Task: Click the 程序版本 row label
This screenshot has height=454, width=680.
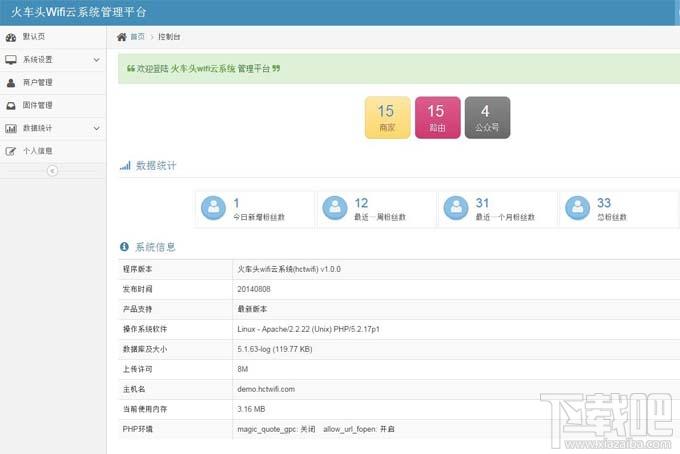Action: pyautogui.click(x=137, y=269)
